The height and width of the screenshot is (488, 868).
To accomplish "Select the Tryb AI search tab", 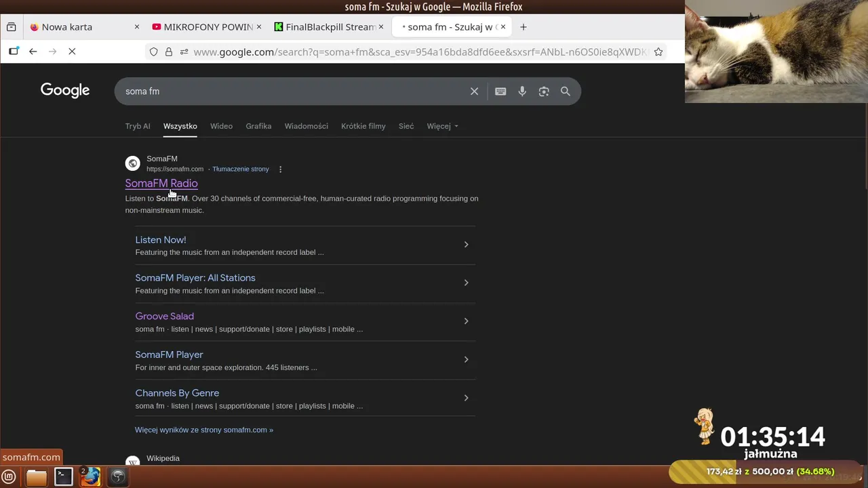I will [x=138, y=126].
